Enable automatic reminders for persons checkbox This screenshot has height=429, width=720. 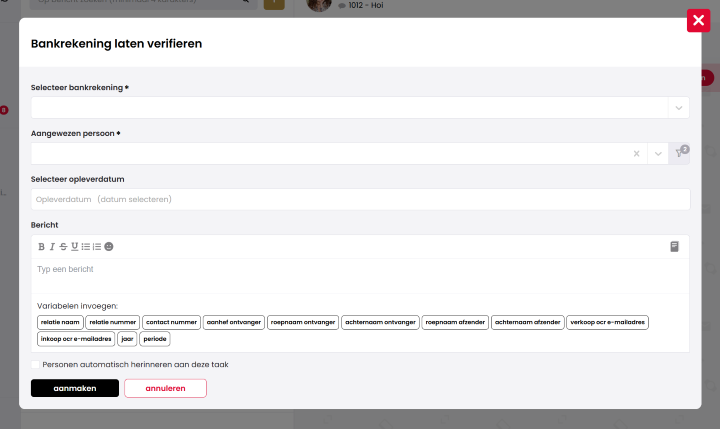coord(35,365)
